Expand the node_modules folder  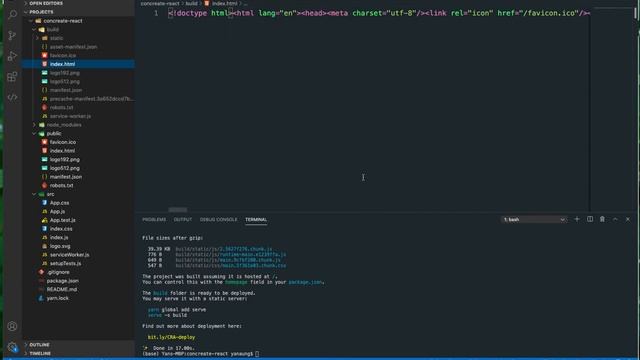coord(64,125)
